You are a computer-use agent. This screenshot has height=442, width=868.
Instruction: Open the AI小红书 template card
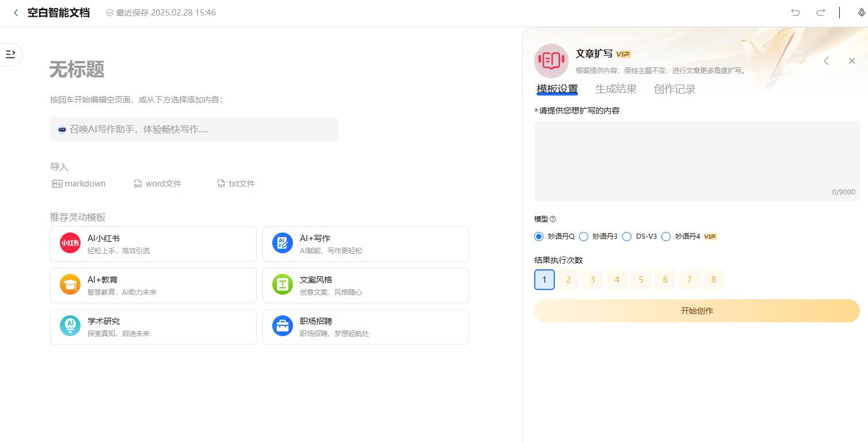(153, 244)
